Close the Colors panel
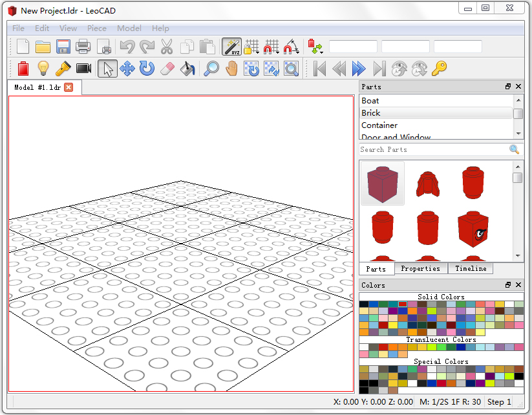The image size is (532, 415). [x=518, y=285]
